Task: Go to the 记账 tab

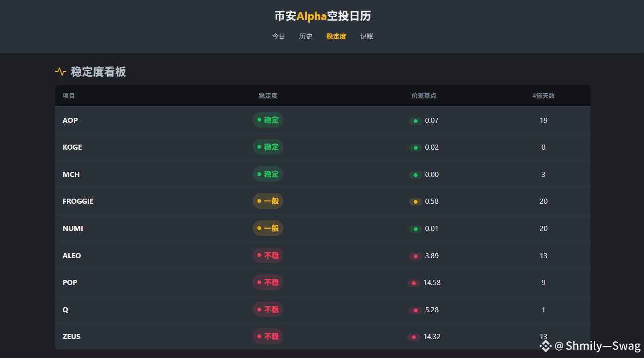Action: click(367, 36)
